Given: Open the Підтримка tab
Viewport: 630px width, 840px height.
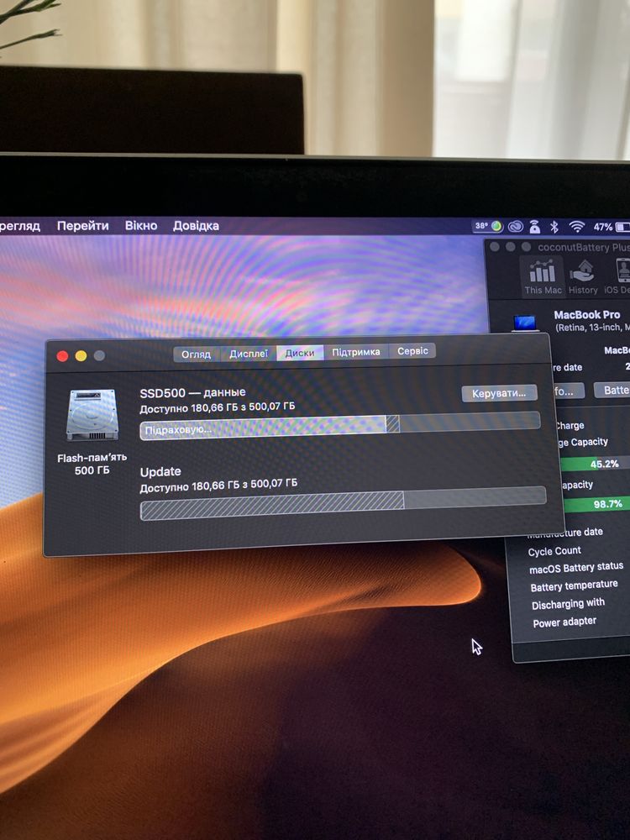Looking at the screenshot, I should click(x=355, y=352).
